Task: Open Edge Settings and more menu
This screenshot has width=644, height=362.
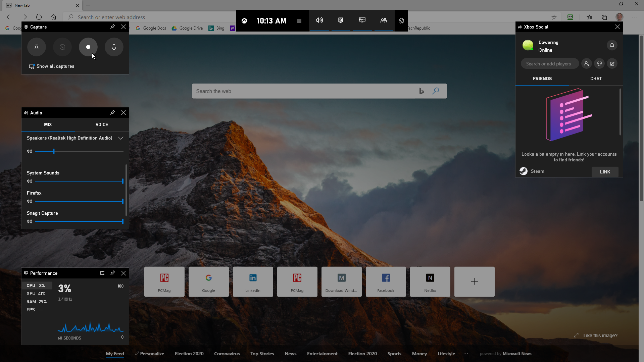Action: tap(635, 17)
